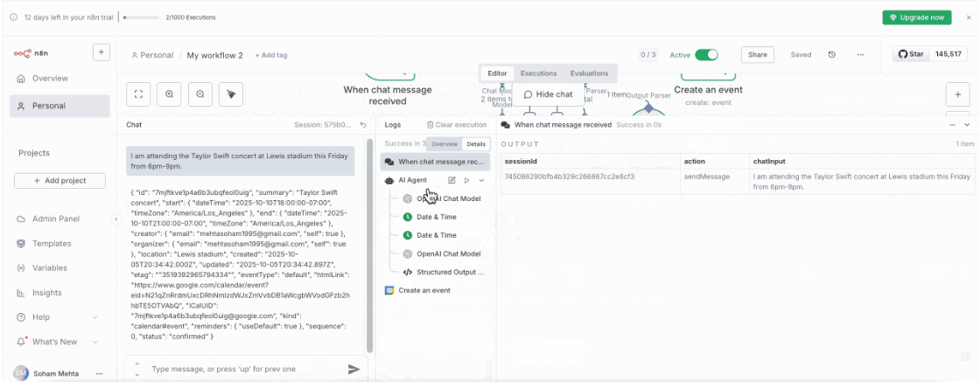Click the add node plus button
This screenshot has height=382, width=980.
pos(957,94)
